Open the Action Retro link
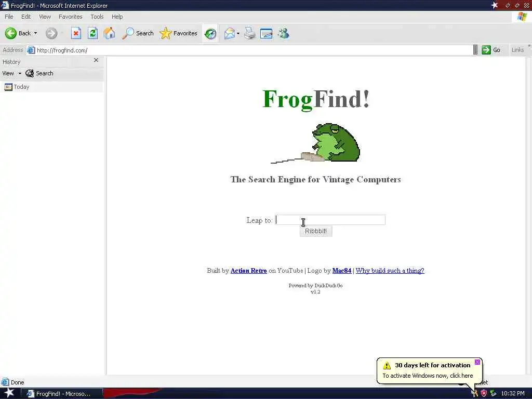 tap(249, 270)
